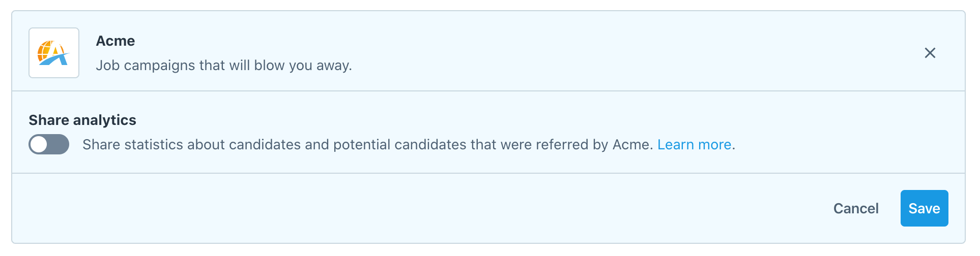The height and width of the screenshot is (256, 980).
Task: Enable the Share analytics toggle
Action: (x=49, y=144)
